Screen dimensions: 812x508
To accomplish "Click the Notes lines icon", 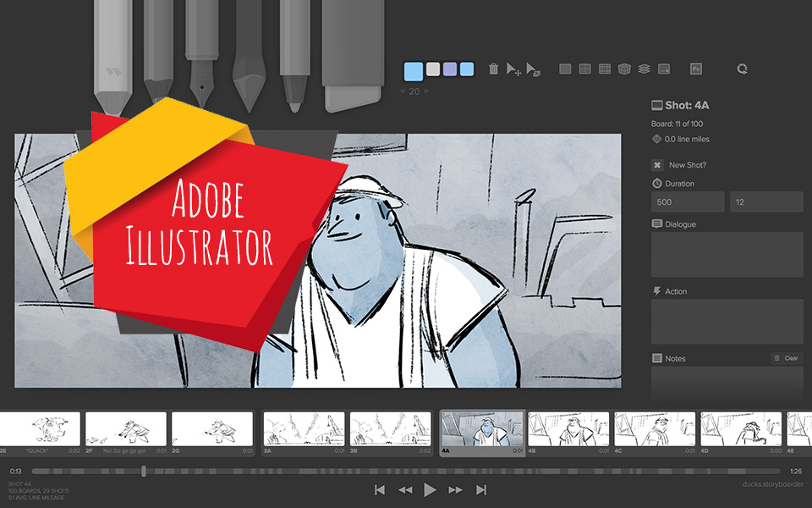I will point(656,358).
